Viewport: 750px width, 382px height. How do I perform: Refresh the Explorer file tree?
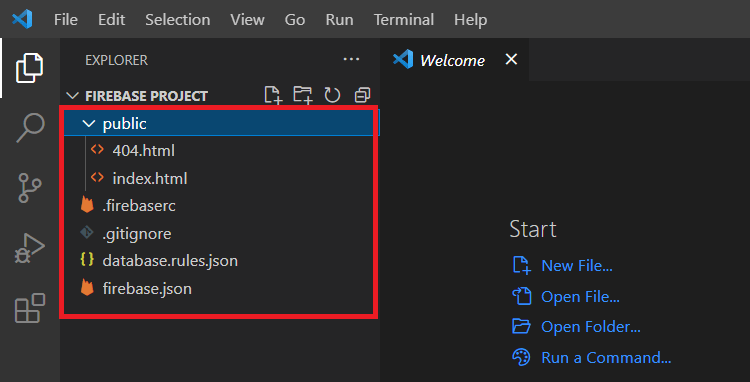point(332,95)
